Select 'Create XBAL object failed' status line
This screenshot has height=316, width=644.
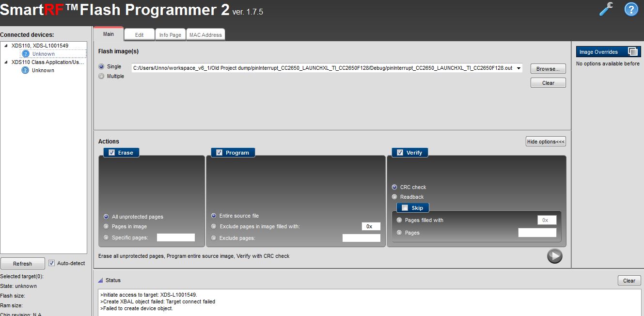point(157,301)
